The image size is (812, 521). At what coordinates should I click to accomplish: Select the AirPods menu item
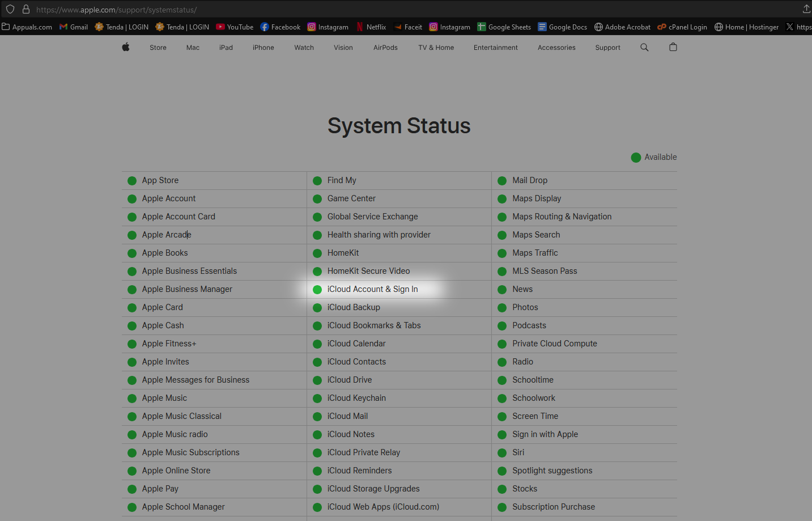tap(385, 48)
